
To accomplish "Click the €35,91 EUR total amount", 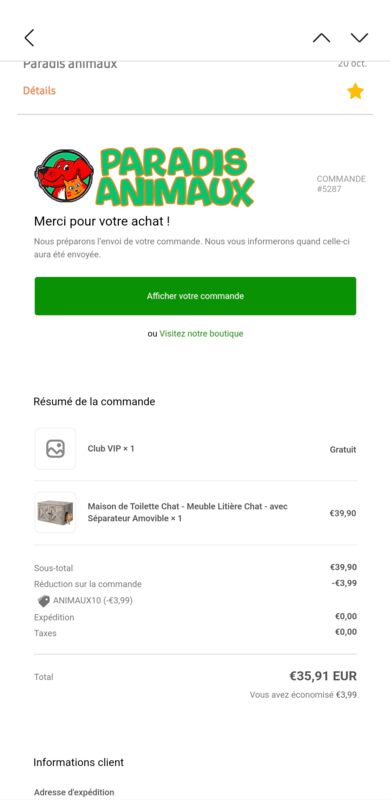I will [x=323, y=677].
